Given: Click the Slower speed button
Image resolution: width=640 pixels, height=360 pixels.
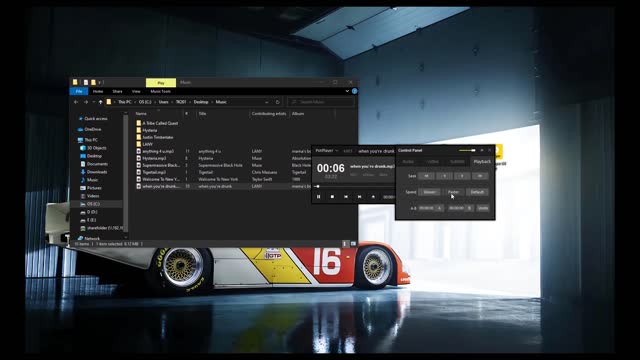Looking at the screenshot, I should coord(429,192).
